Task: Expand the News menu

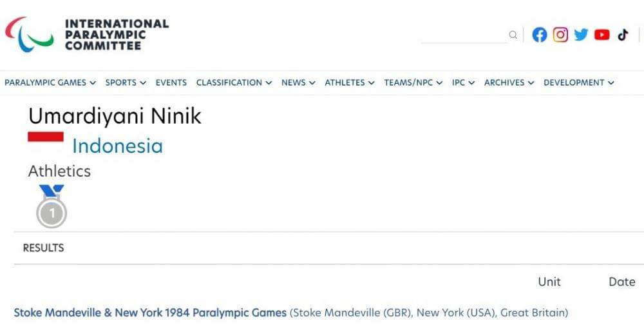Action: click(x=298, y=83)
